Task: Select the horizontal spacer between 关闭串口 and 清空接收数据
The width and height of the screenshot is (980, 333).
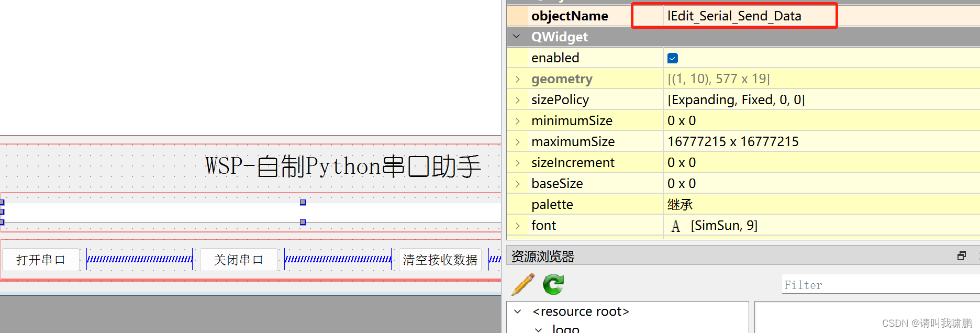Action: click(x=338, y=259)
